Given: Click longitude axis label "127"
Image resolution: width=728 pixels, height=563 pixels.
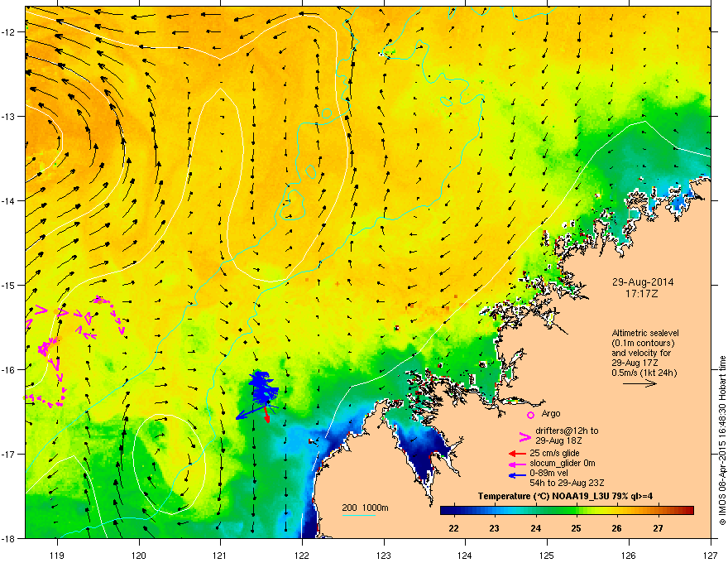Looking at the screenshot, I should tap(711, 555).
